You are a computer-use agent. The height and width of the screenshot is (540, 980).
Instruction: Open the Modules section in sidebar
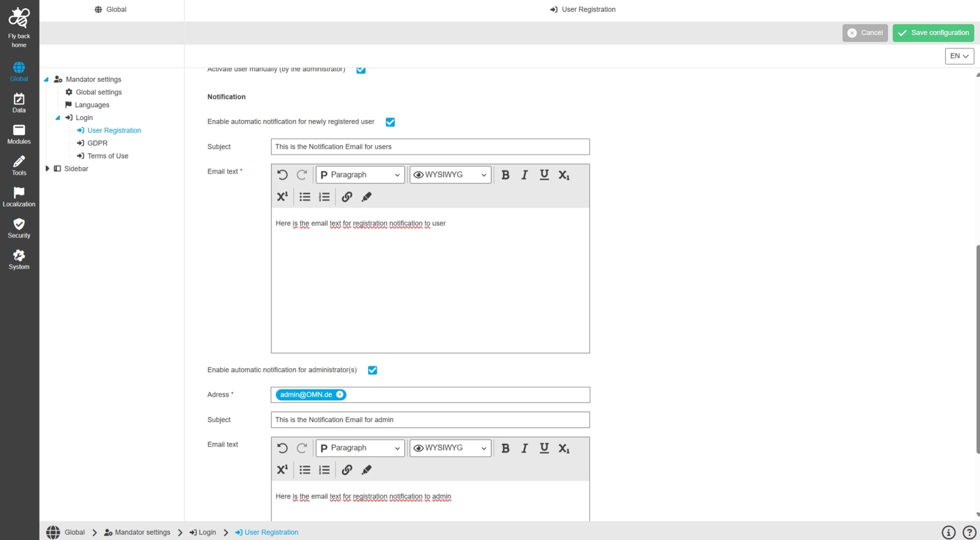(19, 135)
